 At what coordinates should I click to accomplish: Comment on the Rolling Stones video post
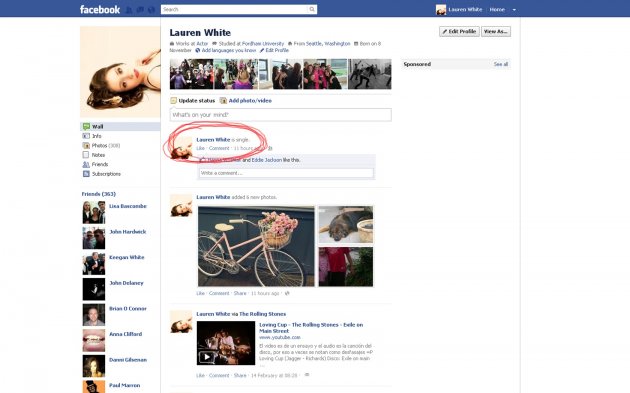pyautogui.click(x=219, y=375)
